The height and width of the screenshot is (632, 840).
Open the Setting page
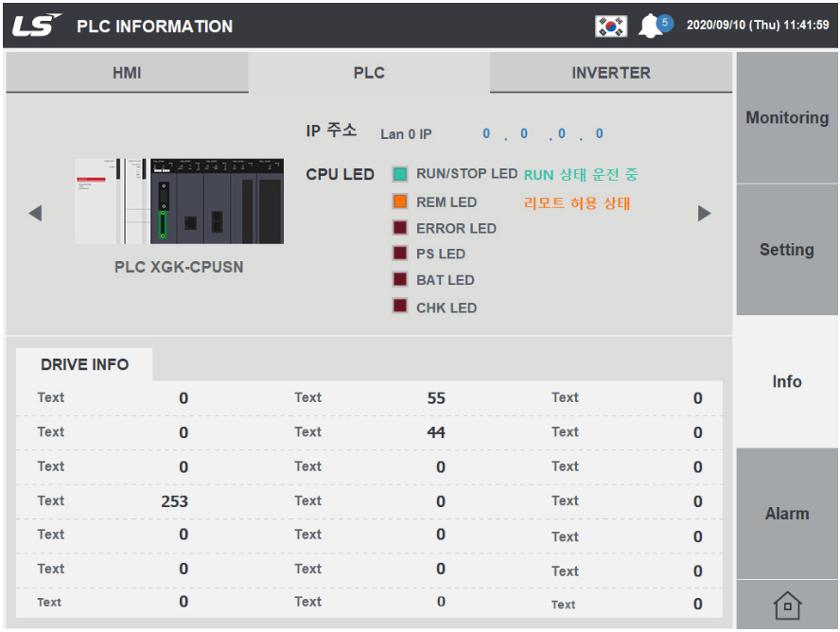pyautogui.click(x=787, y=250)
